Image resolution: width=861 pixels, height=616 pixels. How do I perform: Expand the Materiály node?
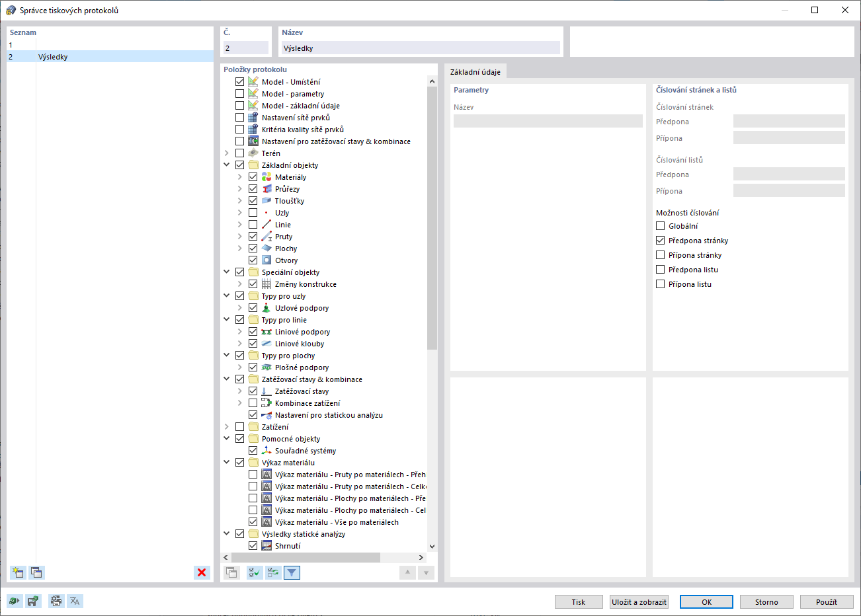click(x=240, y=177)
